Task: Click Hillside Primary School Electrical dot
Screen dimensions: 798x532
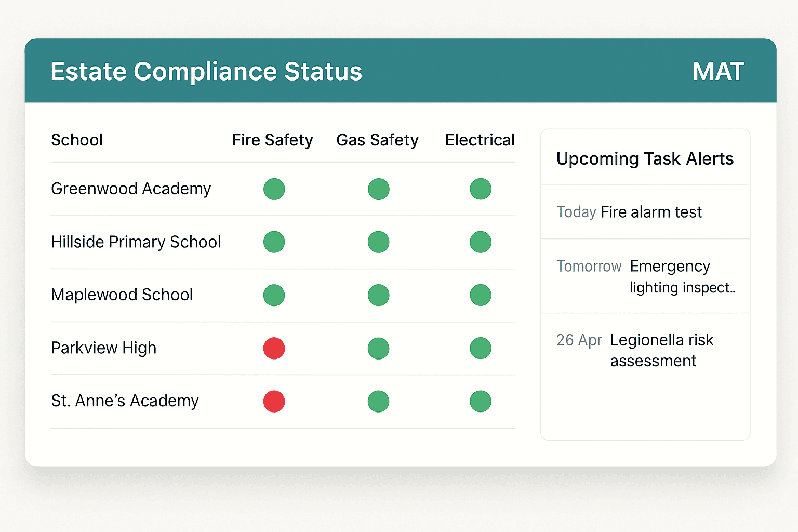Action: 481,242
